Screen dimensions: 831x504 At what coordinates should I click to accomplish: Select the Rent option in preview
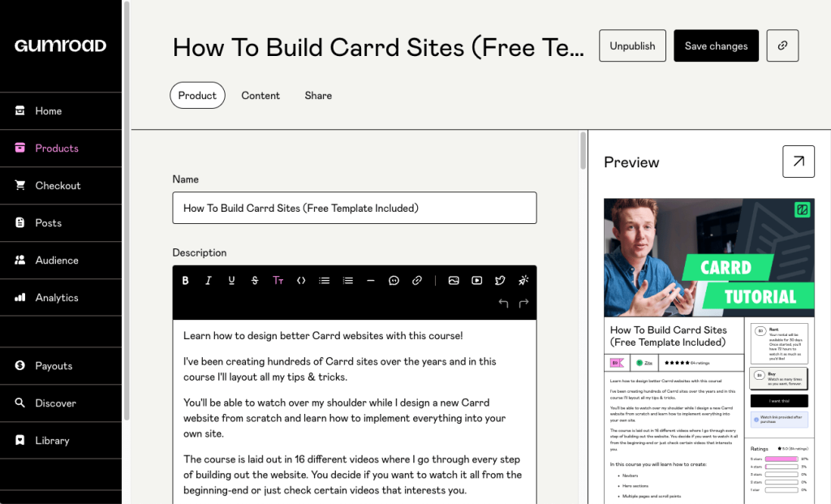point(779,343)
